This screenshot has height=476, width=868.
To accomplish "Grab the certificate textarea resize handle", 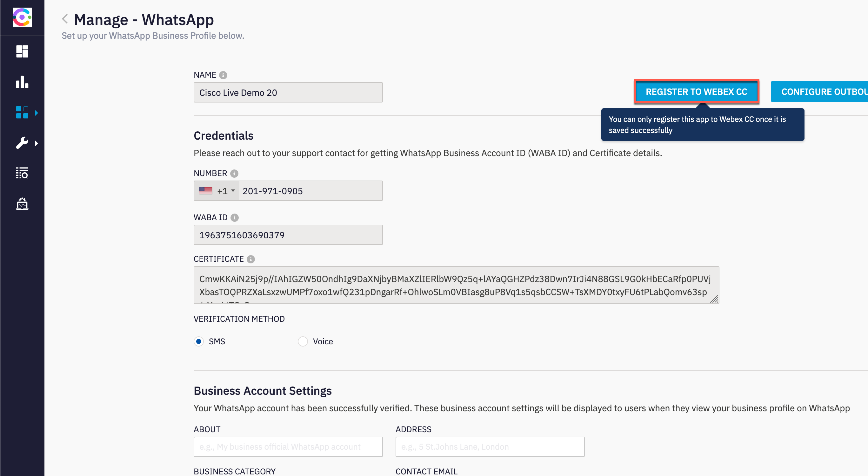I will click(x=714, y=299).
